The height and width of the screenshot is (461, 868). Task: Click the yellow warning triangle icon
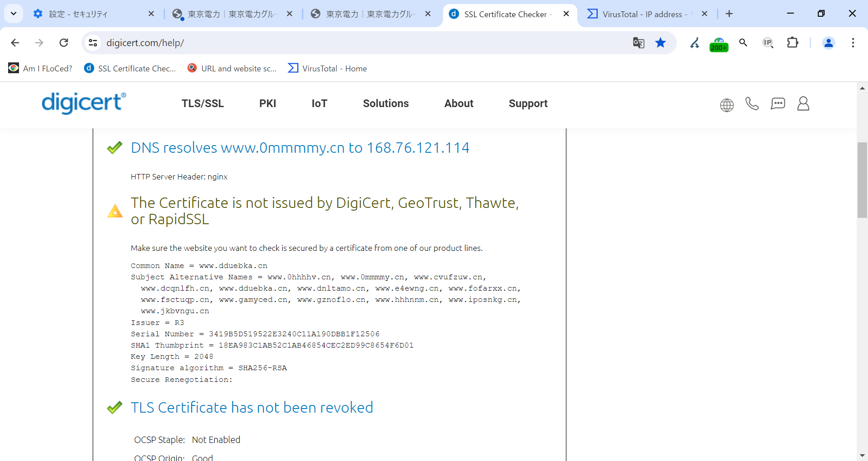115,211
